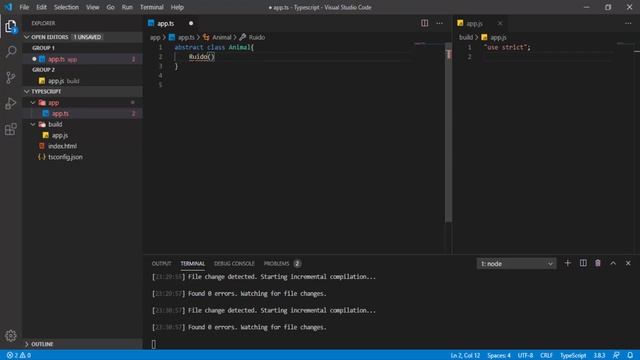The width and height of the screenshot is (640, 360).
Task: Change line ending via CRLF status item
Action: click(x=546, y=355)
